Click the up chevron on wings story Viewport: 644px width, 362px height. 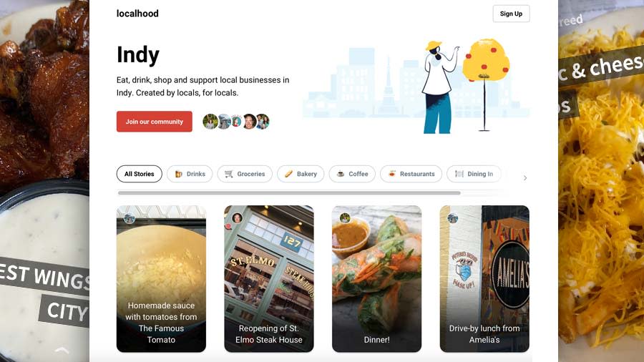[x=62, y=350]
